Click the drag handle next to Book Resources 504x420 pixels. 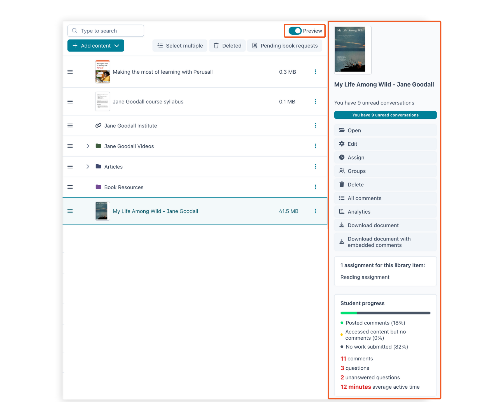[x=70, y=187]
